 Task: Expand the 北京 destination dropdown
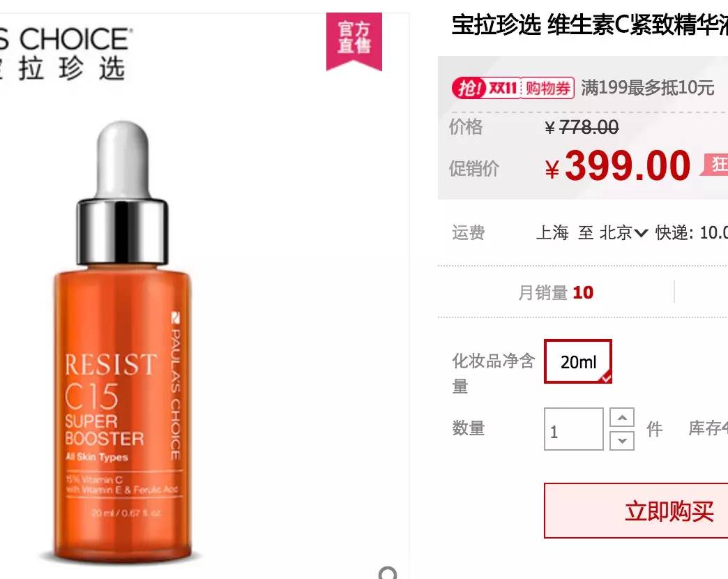(623, 232)
